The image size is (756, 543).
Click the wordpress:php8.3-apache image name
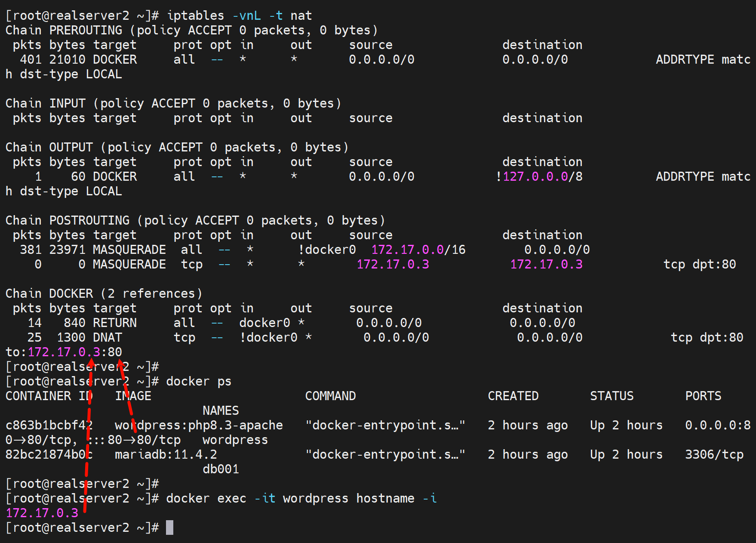coord(199,426)
